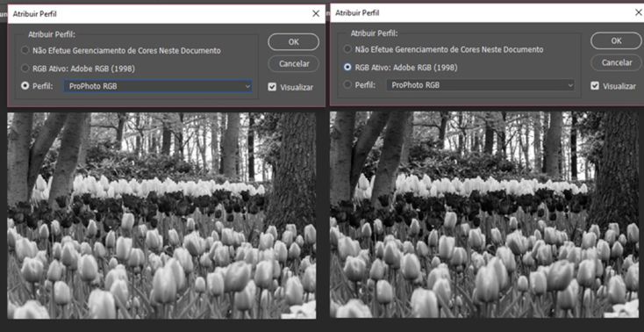
Task: Select the 'Perfil' radio button in left dialog
Action: 25,86
